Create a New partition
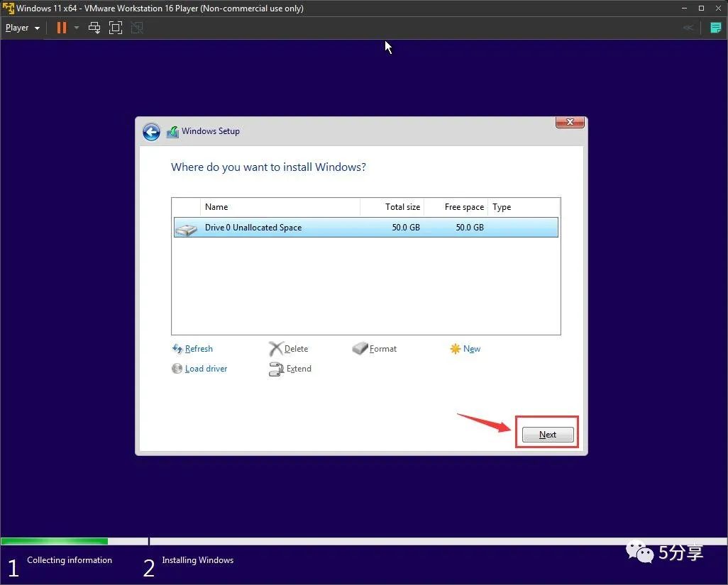 472,349
